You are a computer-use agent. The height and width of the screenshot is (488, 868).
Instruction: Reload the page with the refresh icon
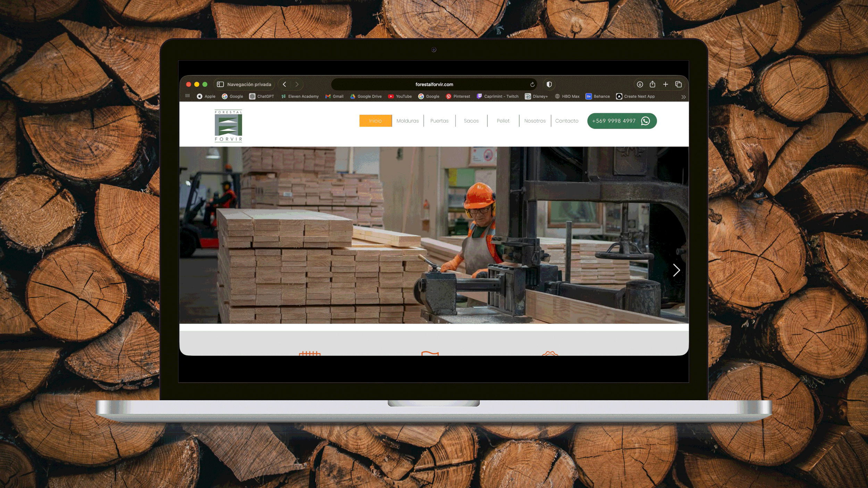click(532, 84)
